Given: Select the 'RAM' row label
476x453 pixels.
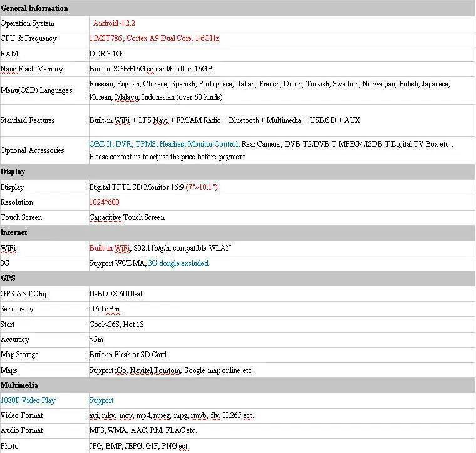Looking at the screenshot, I should (x=9, y=54).
